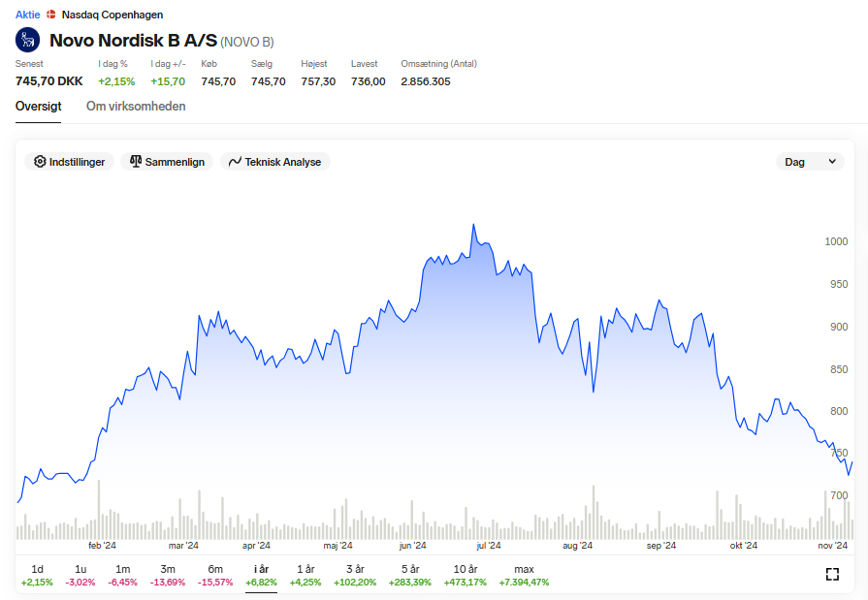Select the i år time range
Screen dimensions: 868x600
(261, 575)
